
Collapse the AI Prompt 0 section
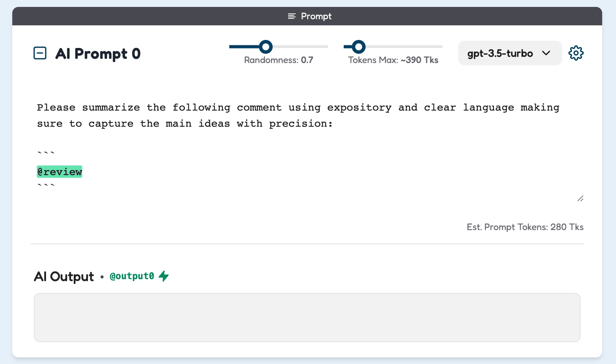click(40, 53)
